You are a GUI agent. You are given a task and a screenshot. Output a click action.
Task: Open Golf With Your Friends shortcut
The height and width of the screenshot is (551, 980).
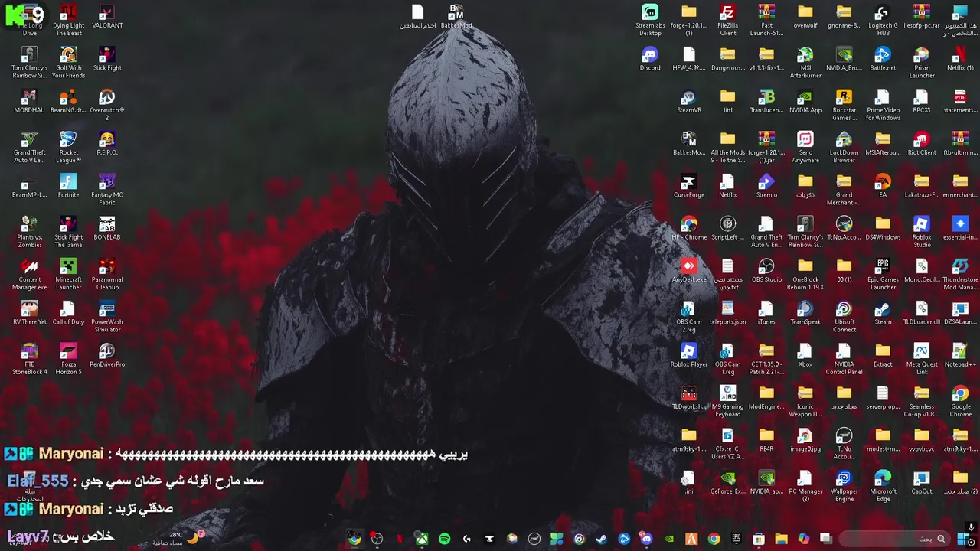(x=68, y=64)
